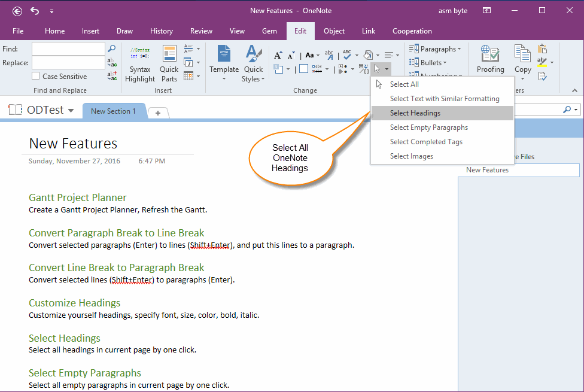Click the abc strikethrough checklist icon

pyautogui.click(x=317, y=69)
